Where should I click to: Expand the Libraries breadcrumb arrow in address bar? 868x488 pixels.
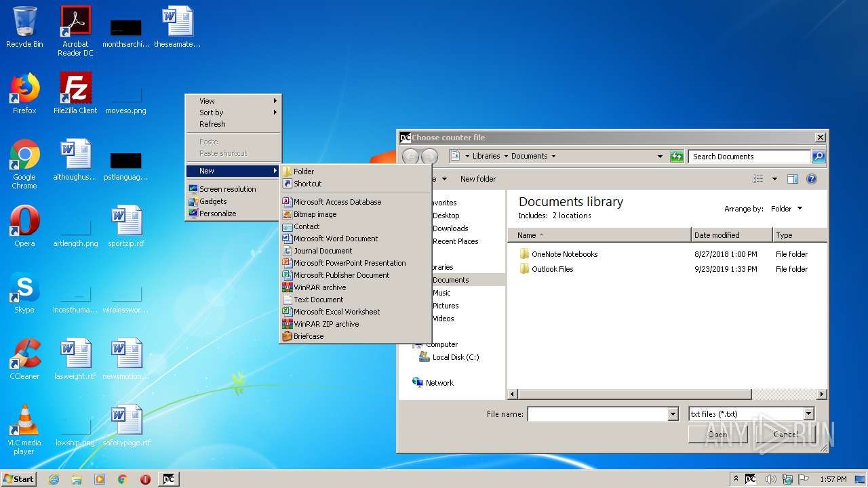pyautogui.click(x=505, y=157)
